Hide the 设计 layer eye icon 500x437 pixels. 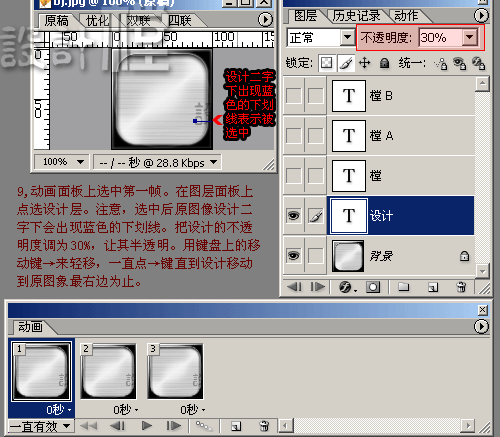(293, 216)
